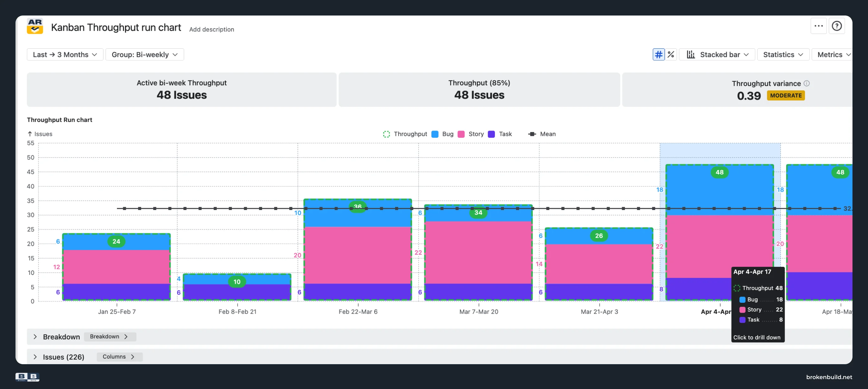Switch to percent (%) display mode
This screenshot has height=389, width=868.
[x=670, y=55]
